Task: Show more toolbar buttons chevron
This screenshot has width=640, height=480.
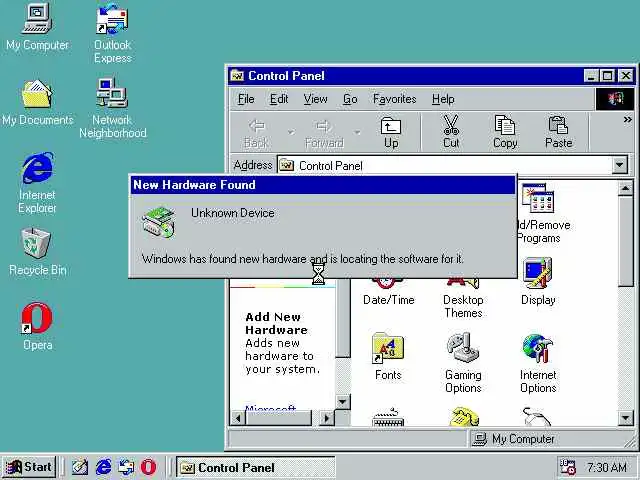Action: pos(627,120)
